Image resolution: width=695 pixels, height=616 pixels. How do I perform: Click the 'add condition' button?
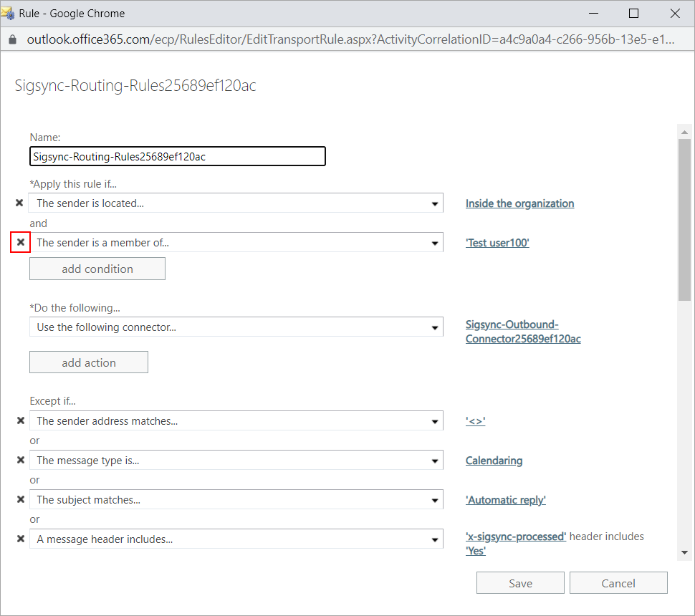coord(97,269)
